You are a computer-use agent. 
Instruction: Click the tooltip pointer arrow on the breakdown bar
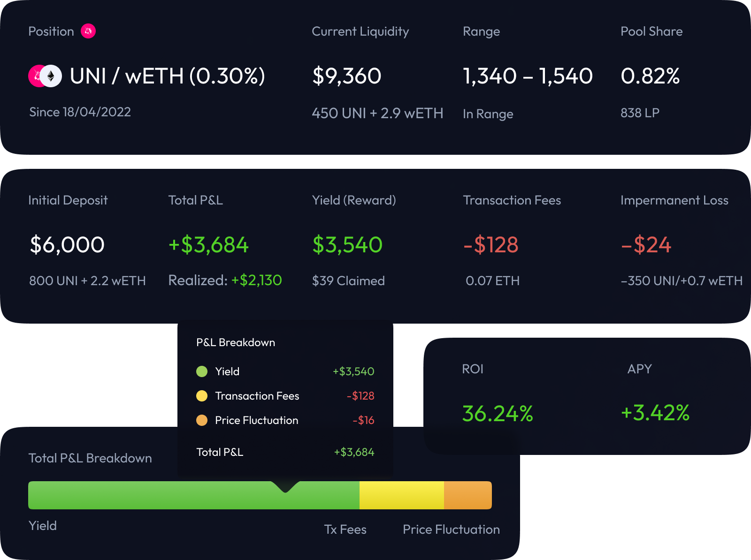(285, 487)
